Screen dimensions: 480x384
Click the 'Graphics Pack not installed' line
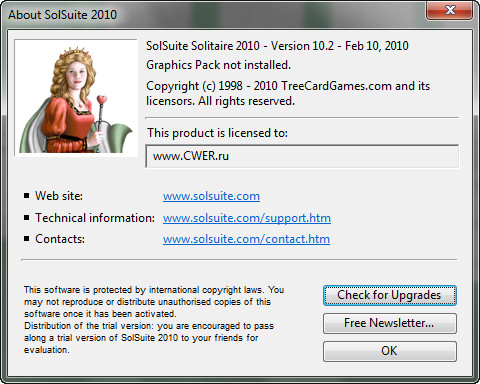pyautogui.click(x=218, y=65)
